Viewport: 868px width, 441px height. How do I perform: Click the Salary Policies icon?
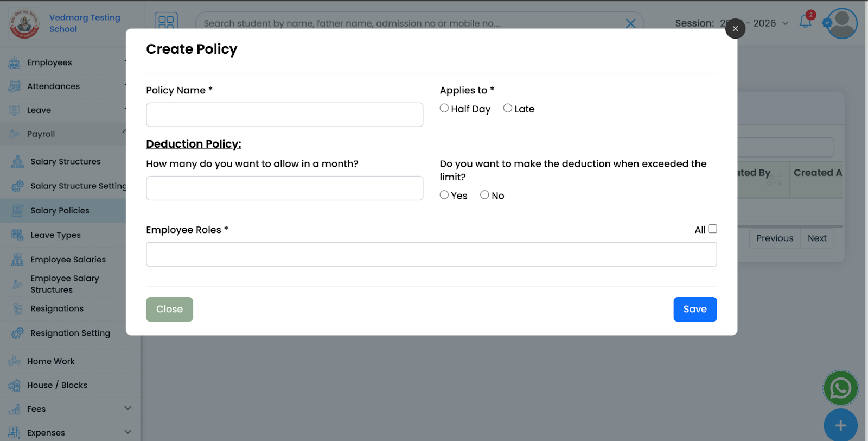(17, 211)
